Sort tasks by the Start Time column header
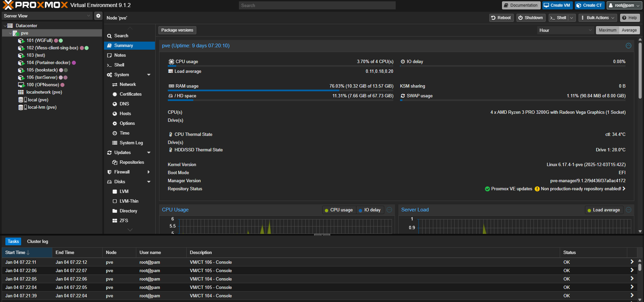The width and height of the screenshot is (644, 302). (x=27, y=253)
